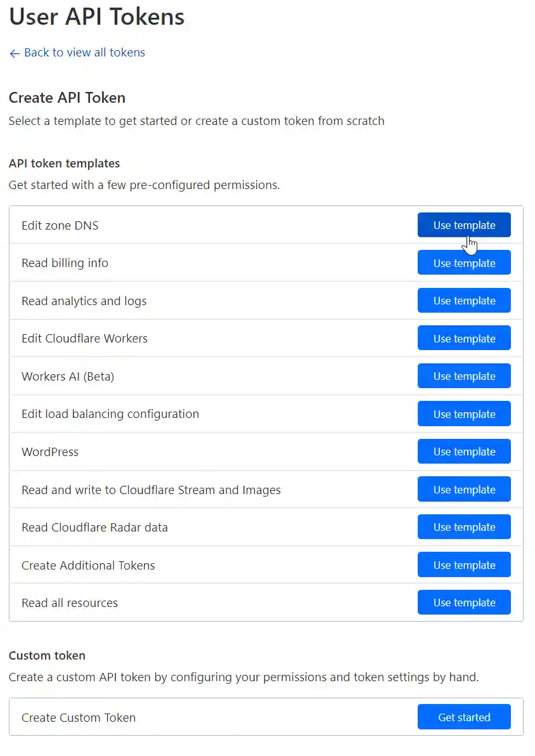The height and width of the screenshot is (756, 535).
Task: Use the Read billing info template
Action: pos(463,263)
